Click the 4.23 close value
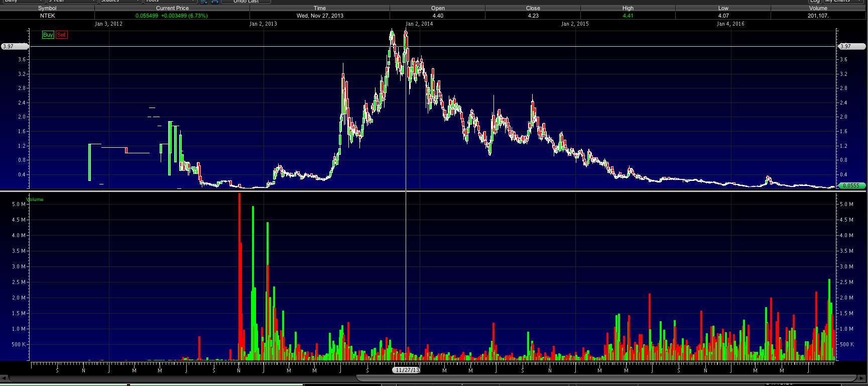This screenshot has width=868, height=386. 533,16
